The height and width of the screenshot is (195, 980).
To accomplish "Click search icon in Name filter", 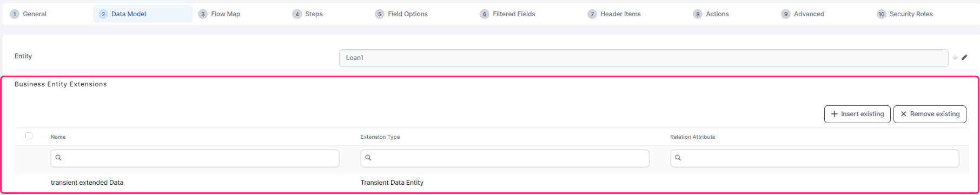I will pyautogui.click(x=58, y=158).
